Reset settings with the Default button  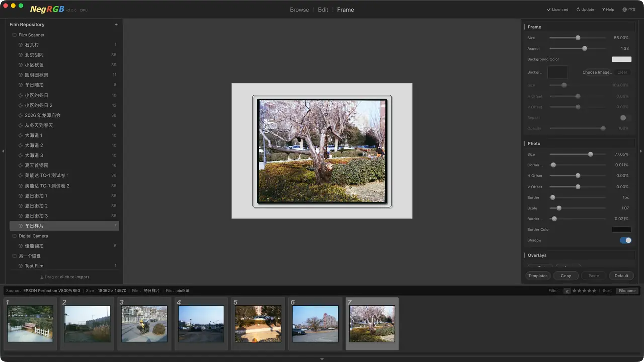coord(621,276)
